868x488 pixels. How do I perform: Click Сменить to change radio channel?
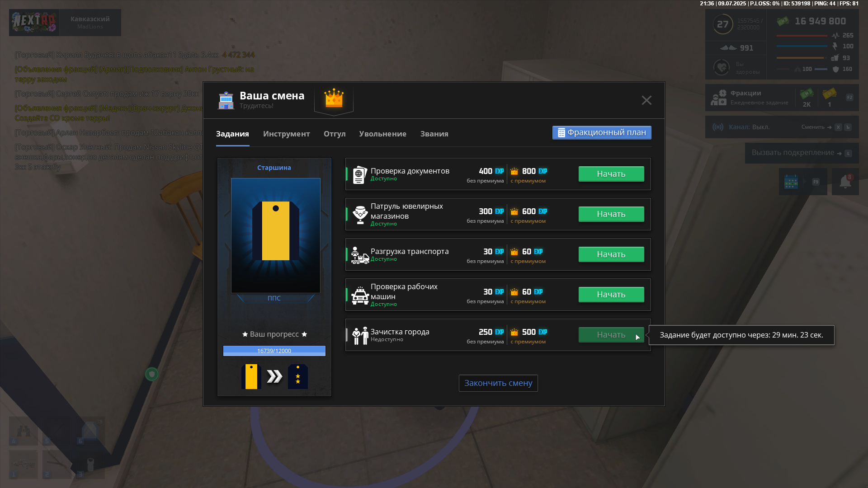point(813,127)
